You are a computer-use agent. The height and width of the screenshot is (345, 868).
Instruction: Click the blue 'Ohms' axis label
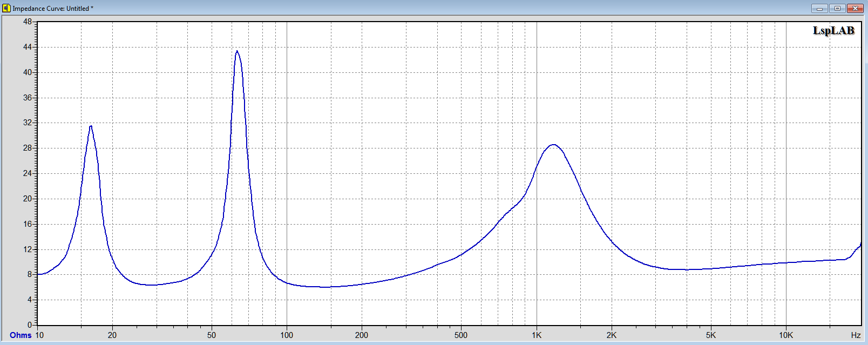tap(21, 335)
